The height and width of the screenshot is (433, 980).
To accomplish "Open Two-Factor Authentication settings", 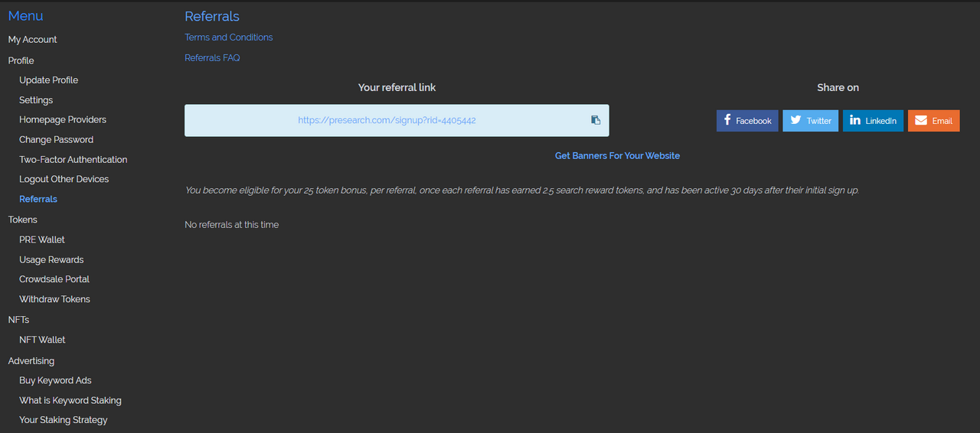I will point(73,160).
